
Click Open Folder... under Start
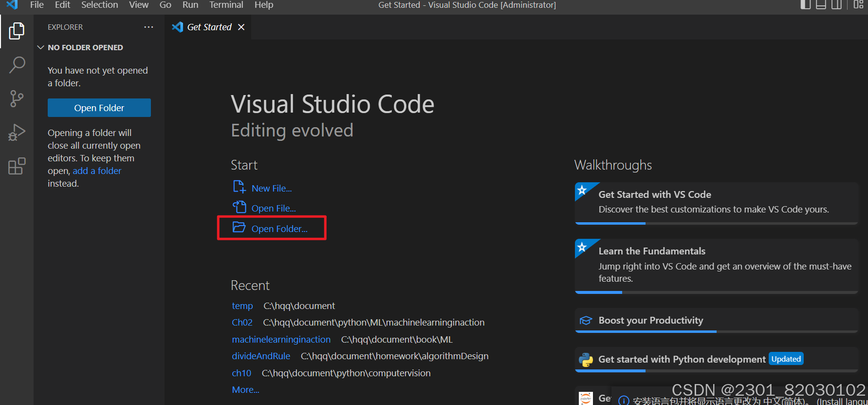pyautogui.click(x=279, y=229)
